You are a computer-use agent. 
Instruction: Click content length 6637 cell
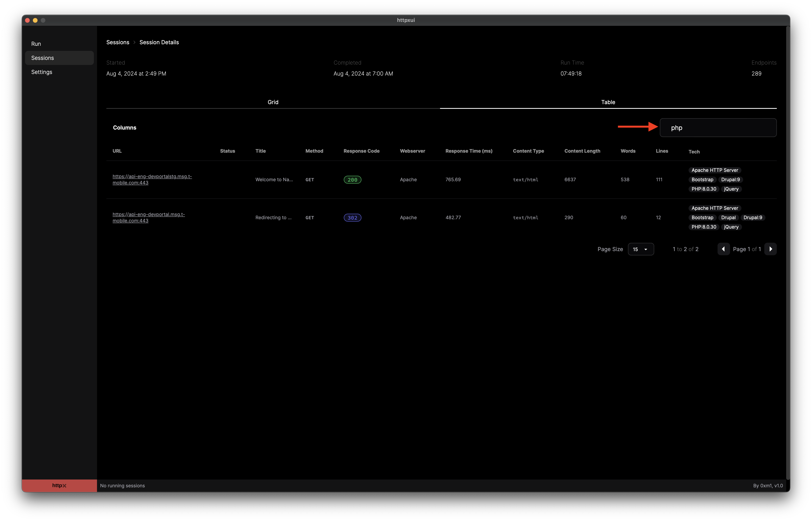pyautogui.click(x=570, y=180)
